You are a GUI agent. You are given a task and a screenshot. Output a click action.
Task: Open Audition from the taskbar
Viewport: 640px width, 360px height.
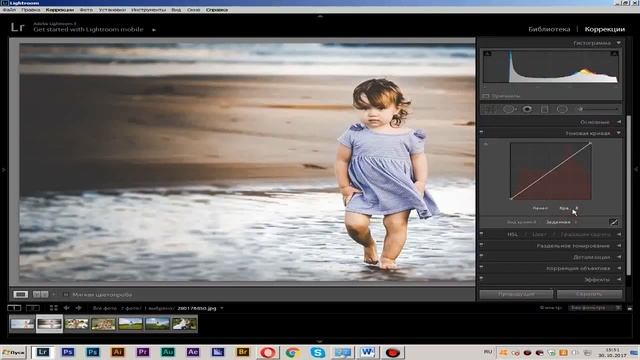pos(168,352)
